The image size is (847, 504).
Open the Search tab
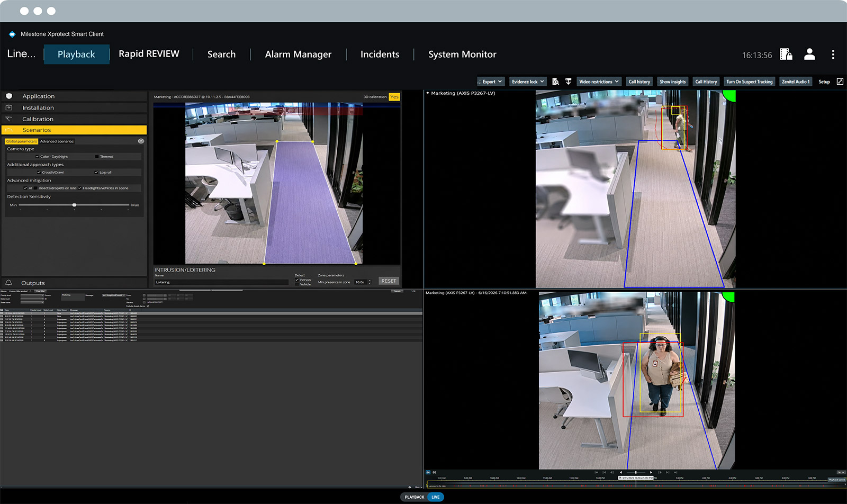click(x=221, y=54)
